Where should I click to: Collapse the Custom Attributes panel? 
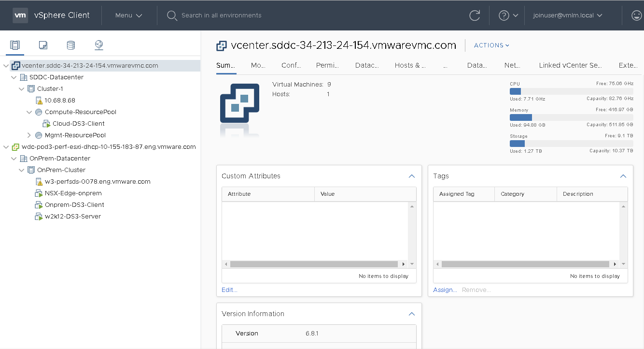click(x=412, y=176)
